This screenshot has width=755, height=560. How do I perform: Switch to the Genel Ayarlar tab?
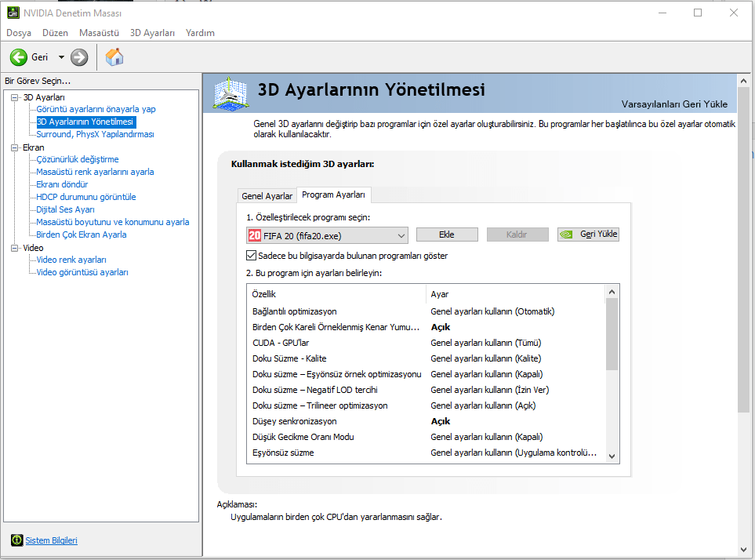(x=267, y=196)
